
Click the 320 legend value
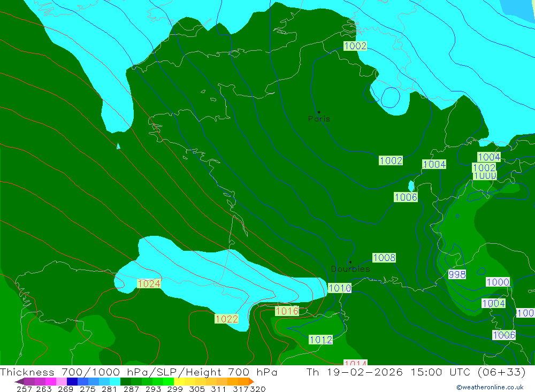click(x=258, y=389)
